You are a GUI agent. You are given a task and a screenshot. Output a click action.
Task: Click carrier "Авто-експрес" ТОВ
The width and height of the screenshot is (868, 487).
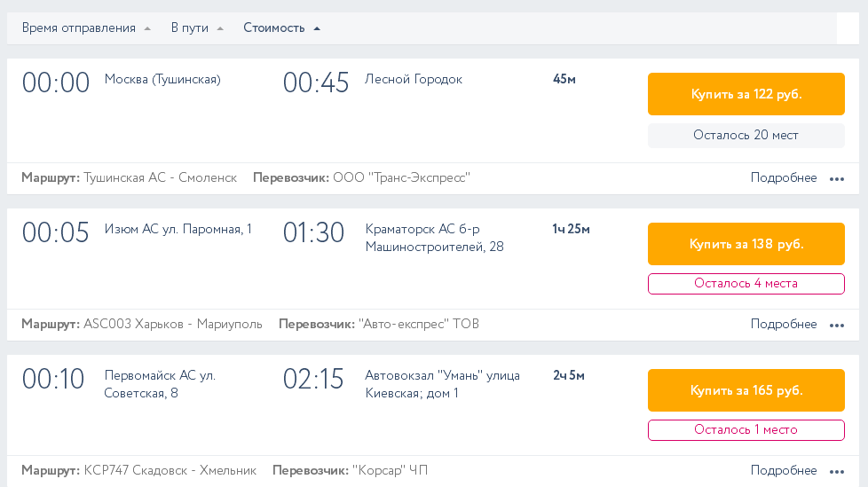point(418,325)
